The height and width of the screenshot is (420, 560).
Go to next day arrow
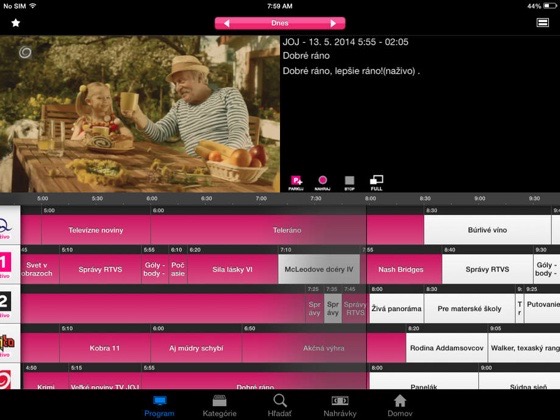[x=333, y=23]
